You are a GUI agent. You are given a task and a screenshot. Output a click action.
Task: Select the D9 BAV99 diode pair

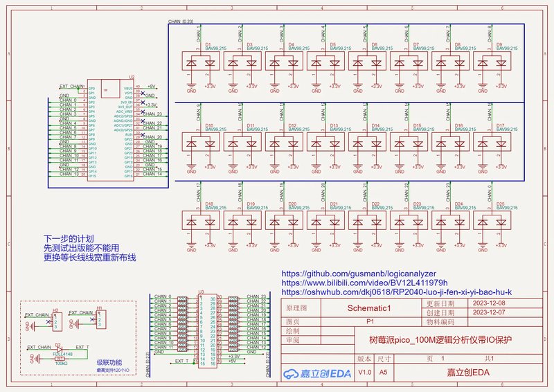(492, 61)
